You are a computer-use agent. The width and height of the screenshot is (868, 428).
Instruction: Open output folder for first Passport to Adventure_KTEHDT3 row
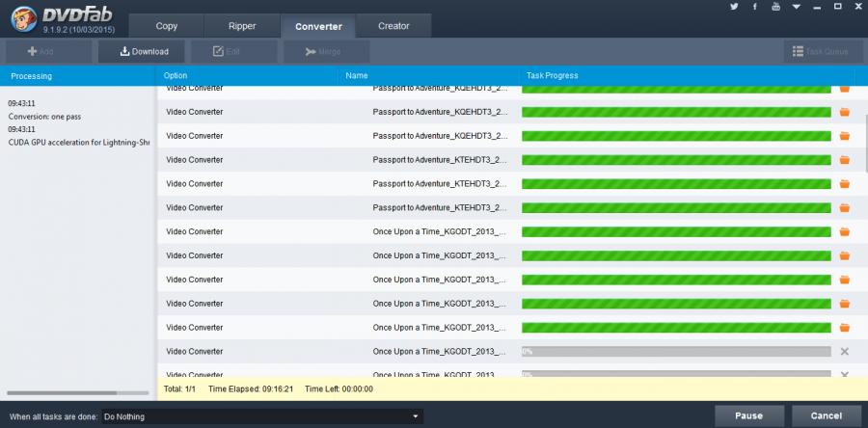pyautogui.click(x=844, y=160)
